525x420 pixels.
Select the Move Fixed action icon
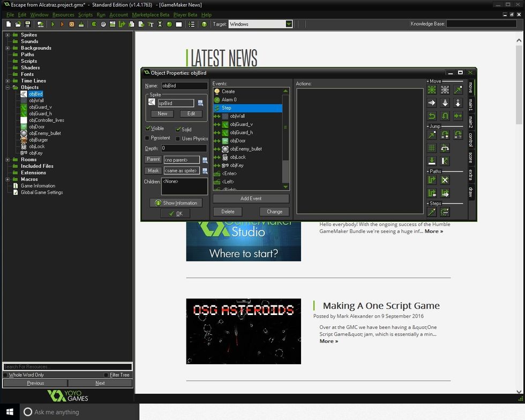pos(432,90)
